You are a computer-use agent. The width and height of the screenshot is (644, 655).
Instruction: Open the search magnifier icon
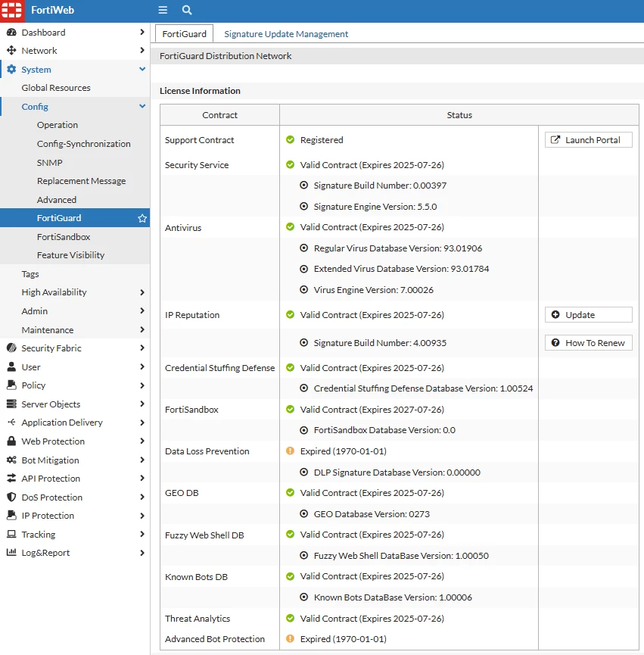point(187,10)
